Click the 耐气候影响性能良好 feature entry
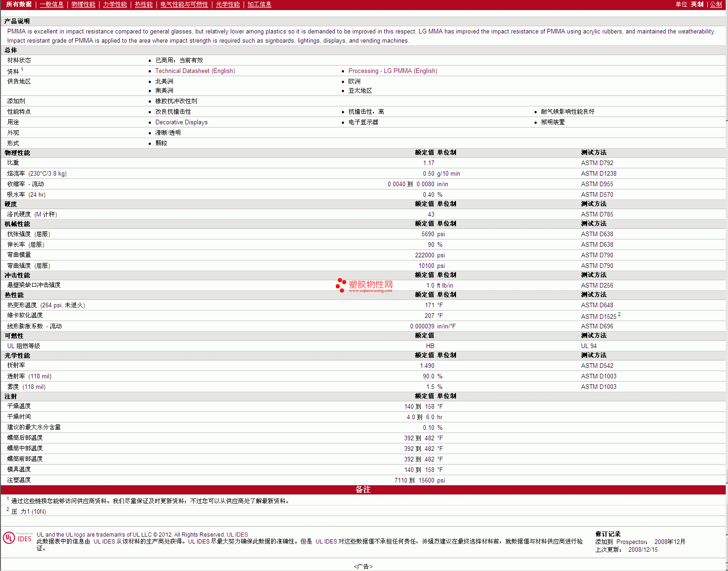This screenshot has height=571, width=728. pyautogui.click(x=567, y=112)
